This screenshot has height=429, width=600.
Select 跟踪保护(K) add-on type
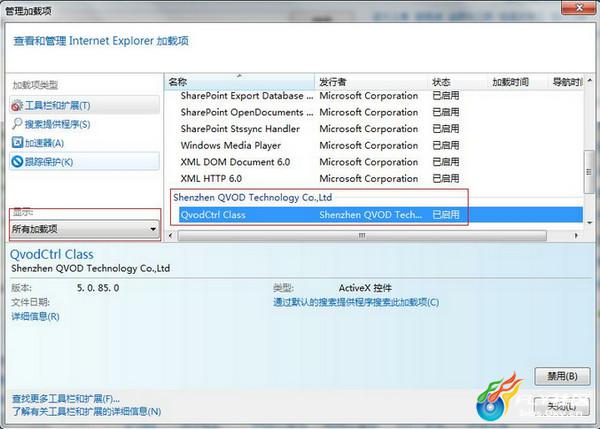click(x=84, y=161)
